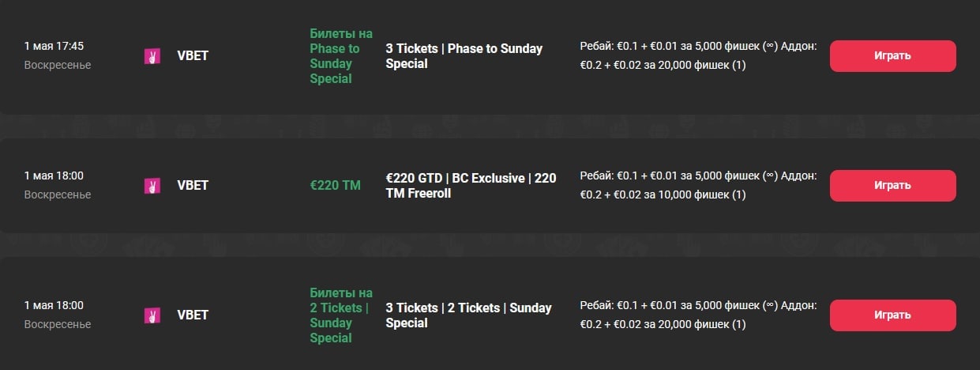Click VBET logo icon in 2 Tickets Sunday Special row
Screen dimensions: 980x370
152,315
